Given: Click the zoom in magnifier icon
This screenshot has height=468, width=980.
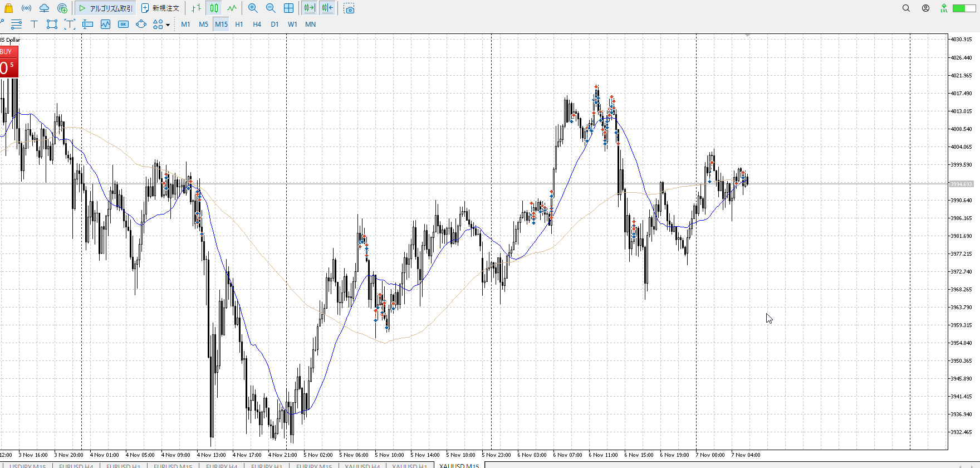Looking at the screenshot, I should (253, 8).
